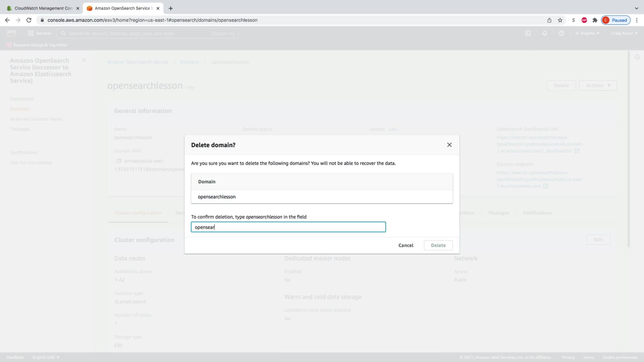Reload the page with browser refresh icon
This screenshot has width=644, height=362.
point(29,20)
